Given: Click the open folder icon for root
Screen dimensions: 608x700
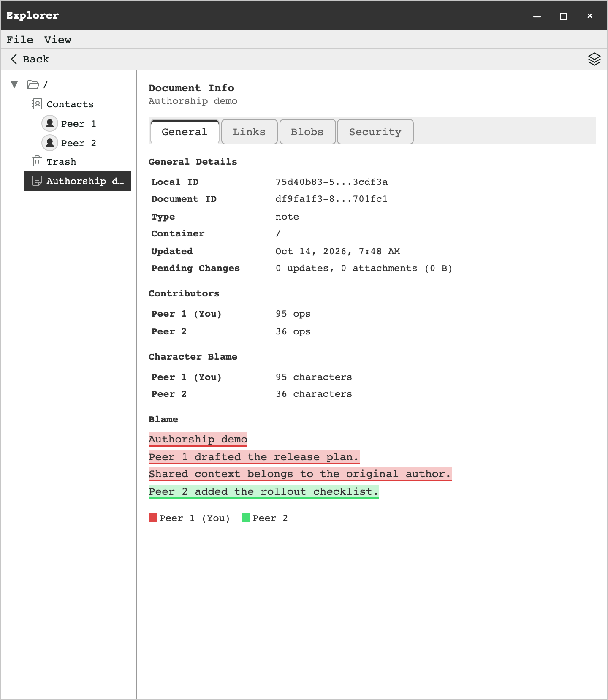Looking at the screenshot, I should coord(33,84).
